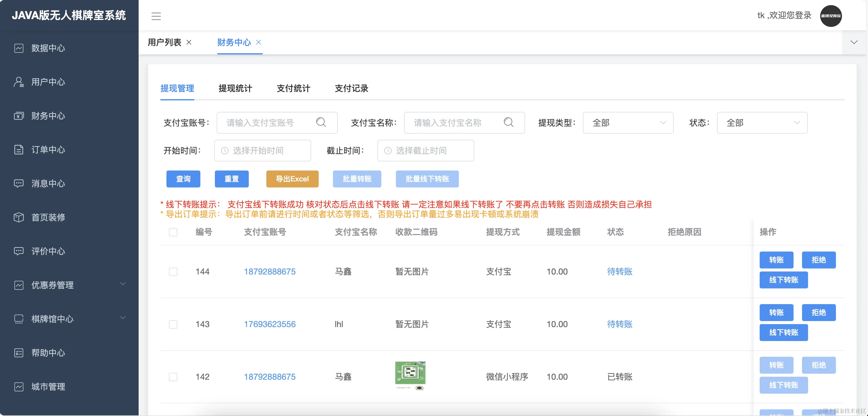Check the row checkbox for record 144
868x416 pixels.
173,272
